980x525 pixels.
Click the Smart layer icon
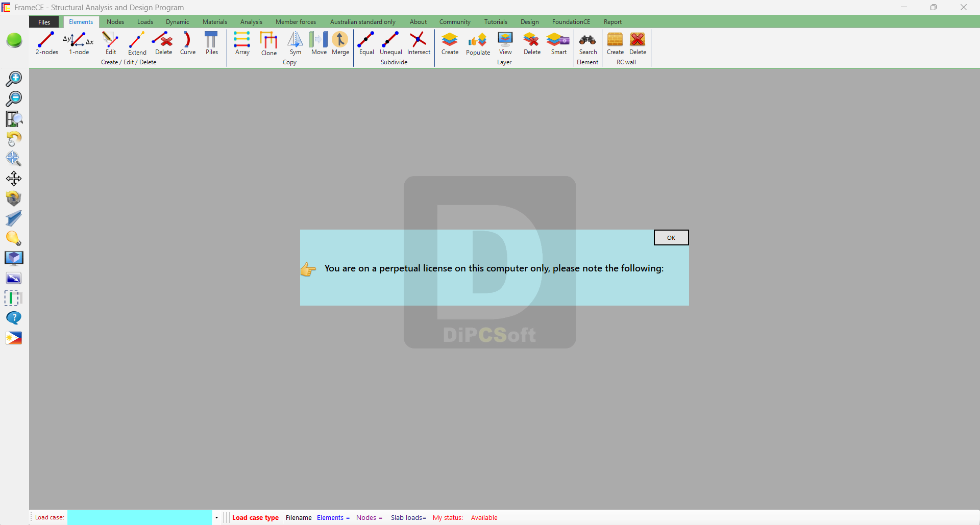coord(558,43)
